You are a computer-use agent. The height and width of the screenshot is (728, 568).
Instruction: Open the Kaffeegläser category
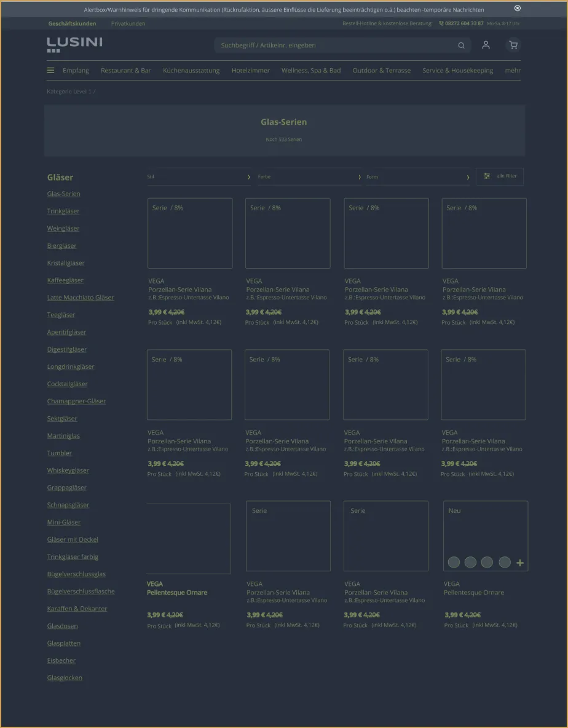(x=65, y=280)
